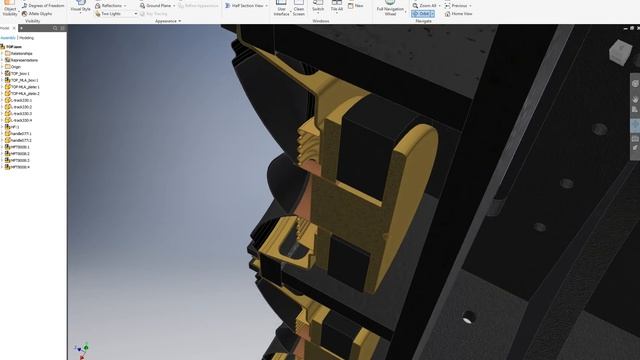
Task: Open the Half Section View dropdown arrow
Action: point(267,6)
